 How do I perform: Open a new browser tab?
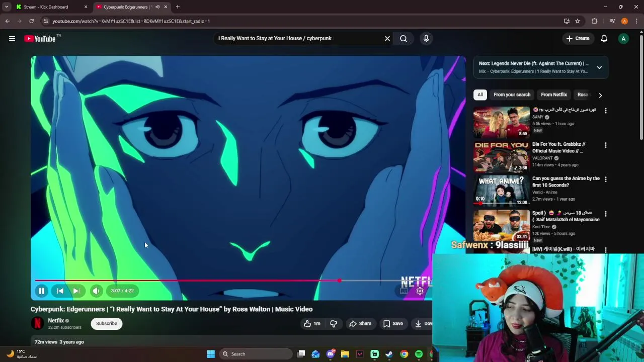[x=178, y=7]
